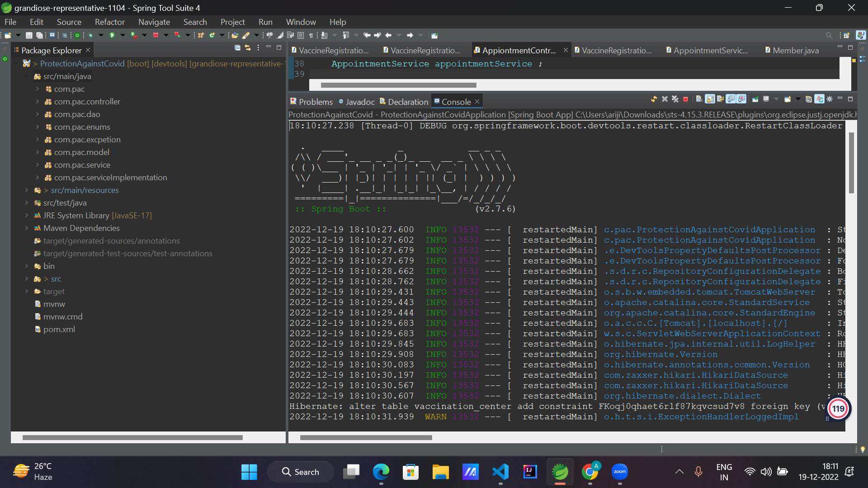868x488 pixels.
Task: Toggle Scroll Lock in Console toolbar
Action: 710,99
